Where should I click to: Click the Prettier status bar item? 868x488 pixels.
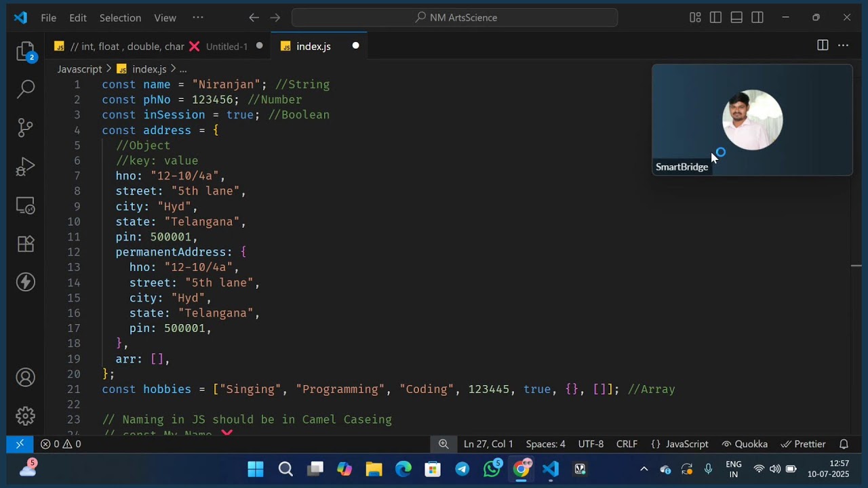click(803, 444)
